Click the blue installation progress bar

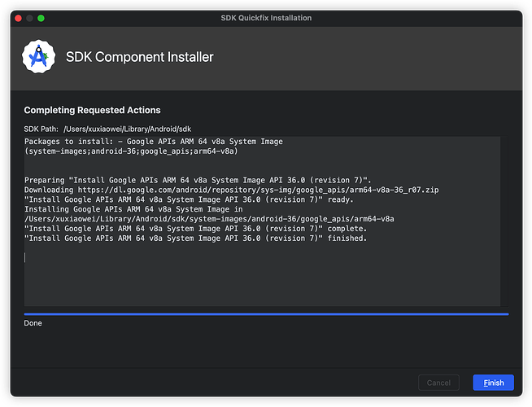tap(266, 313)
